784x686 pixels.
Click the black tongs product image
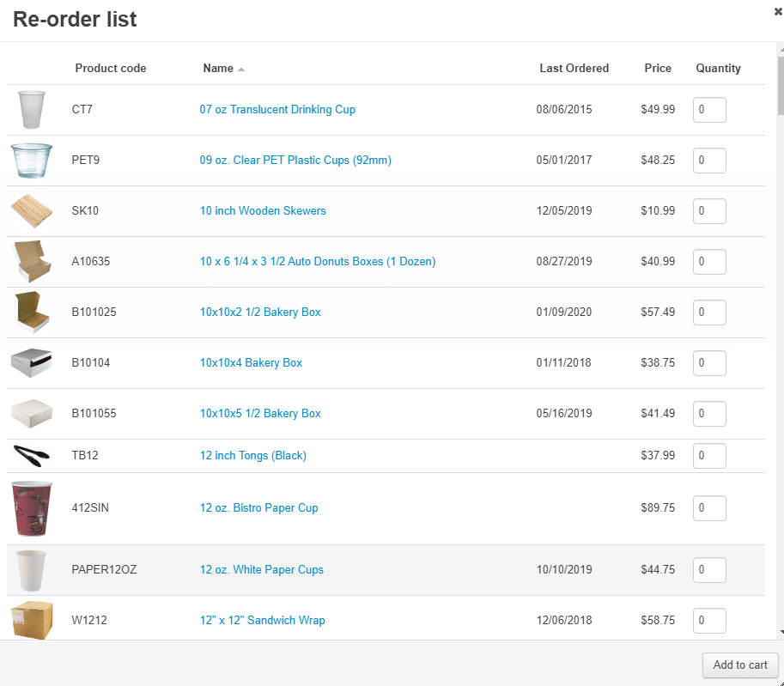coord(31,455)
